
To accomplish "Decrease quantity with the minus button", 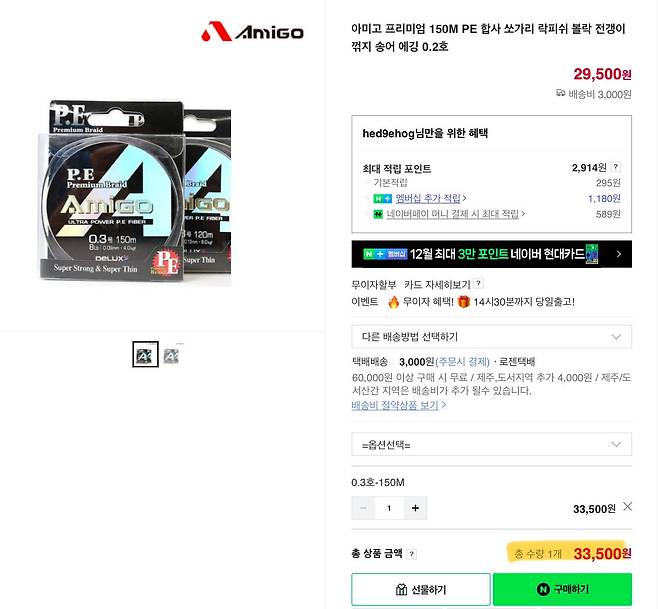I will pos(363,508).
